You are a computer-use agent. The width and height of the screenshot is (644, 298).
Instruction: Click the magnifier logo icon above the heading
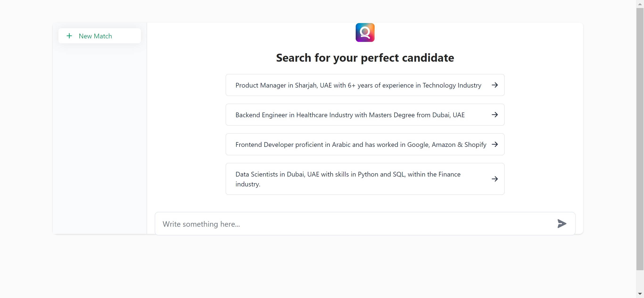click(x=365, y=32)
